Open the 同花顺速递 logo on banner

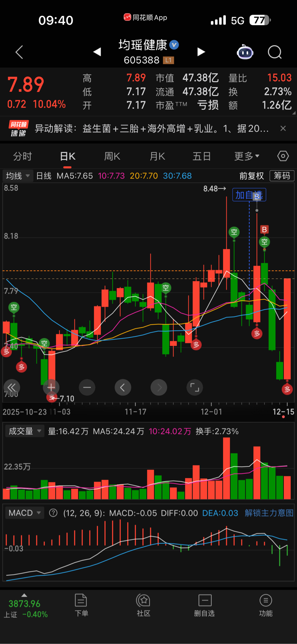point(18,128)
